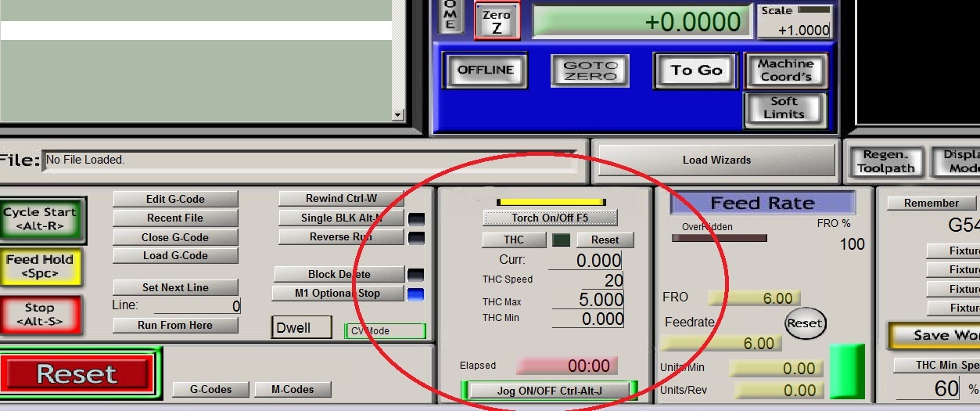Hit the red Stop Alt-S button
This screenshot has height=411, width=980.
[39, 315]
